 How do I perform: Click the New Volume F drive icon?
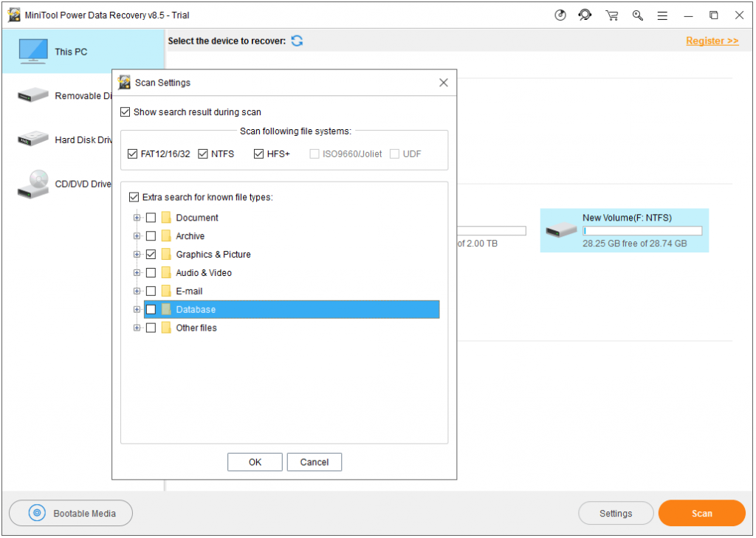click(561, 230)
